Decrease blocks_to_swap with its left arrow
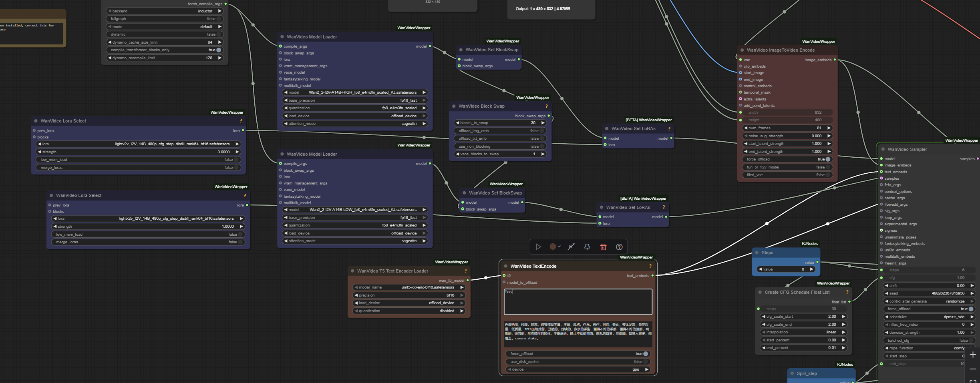The width and height of the screenshot is (980, 383). click(x=457, y=123)
